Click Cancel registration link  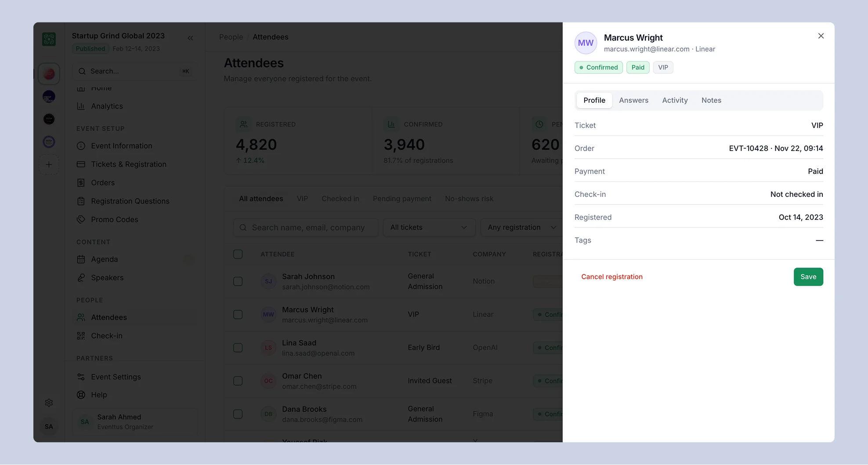pos(611,277)
